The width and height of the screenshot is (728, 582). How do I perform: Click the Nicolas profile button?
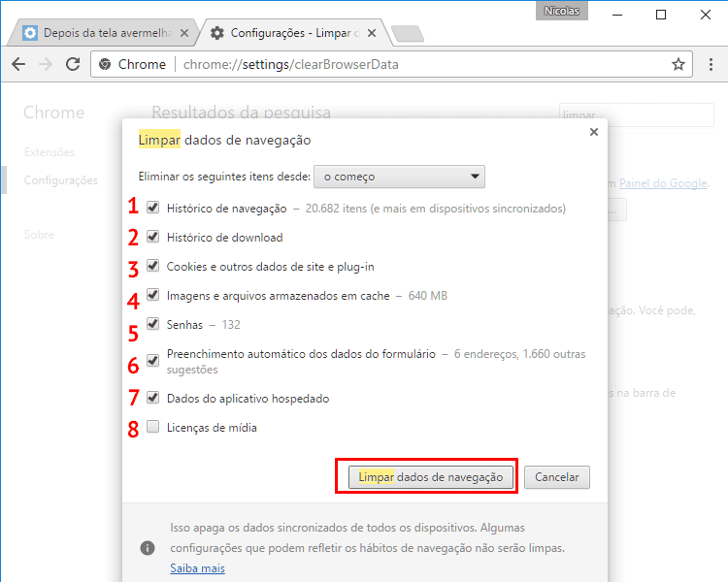tap(561, 11)
